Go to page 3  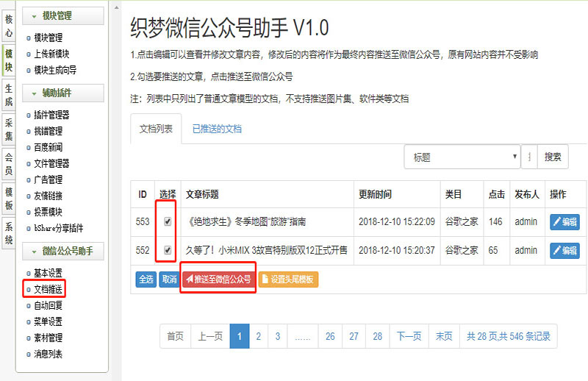(x=278, y=336)
